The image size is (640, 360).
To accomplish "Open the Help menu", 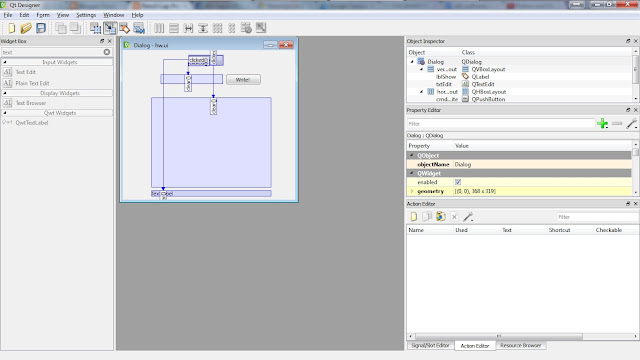I will tap(137, 15).
